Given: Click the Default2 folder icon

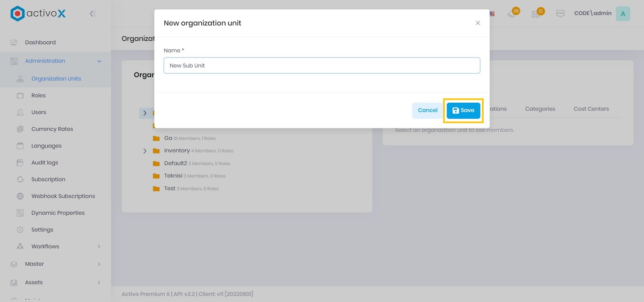Looking at the screenshot, I should click(x=156, y=163).
